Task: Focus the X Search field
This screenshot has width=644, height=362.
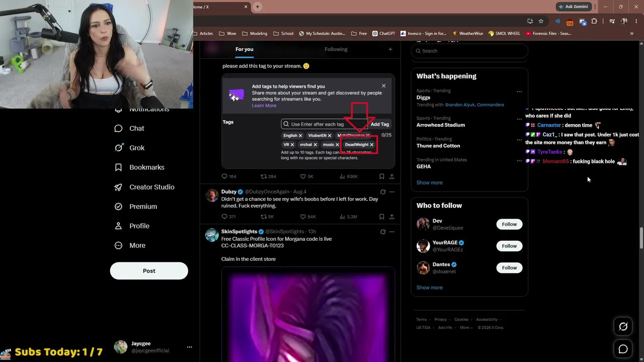Action: click(x=469, y=51)
